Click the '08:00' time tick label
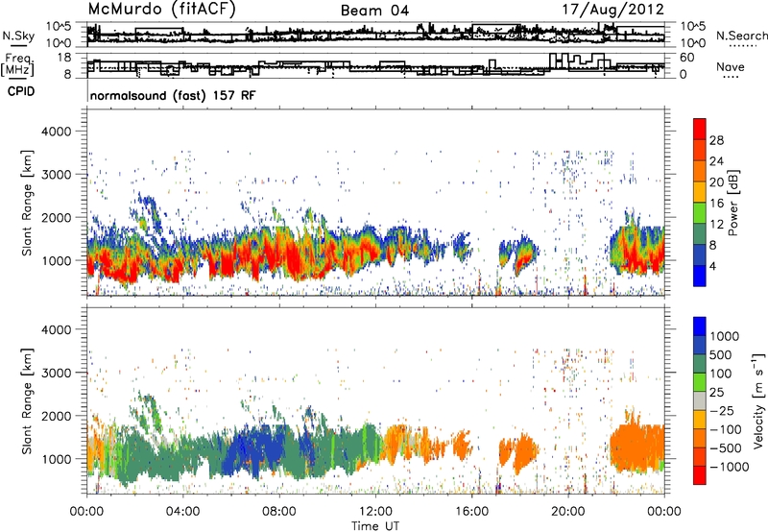The image size is (768, 532). pos(278,512)
